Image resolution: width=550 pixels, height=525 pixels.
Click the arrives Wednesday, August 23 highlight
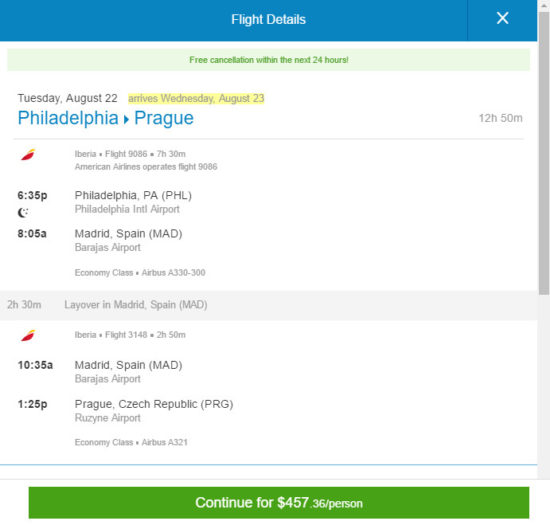pyautogui.click(x=196, y=98)
